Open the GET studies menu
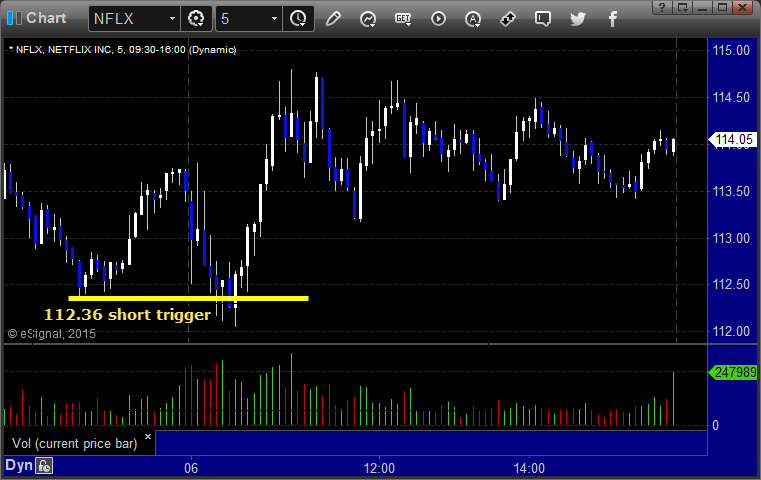 tap(403, 18)
